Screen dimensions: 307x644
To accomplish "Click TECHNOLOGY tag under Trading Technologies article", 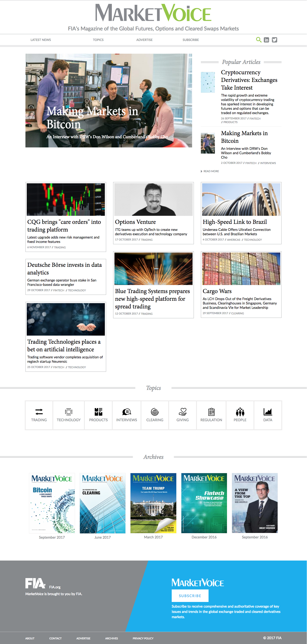I will (x=77, y=367).
